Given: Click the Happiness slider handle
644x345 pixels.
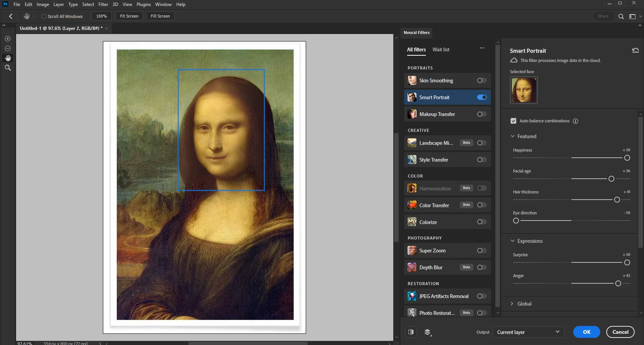Looking at the screenshot, I should pyautogui.click(x=627, y=158).
